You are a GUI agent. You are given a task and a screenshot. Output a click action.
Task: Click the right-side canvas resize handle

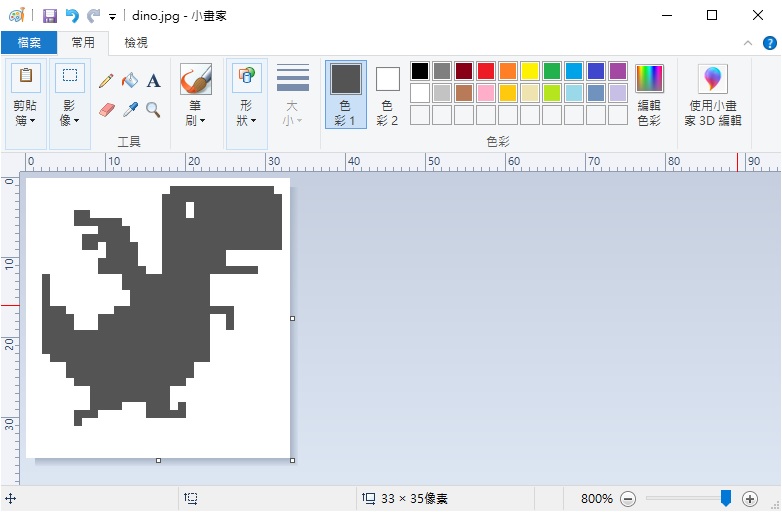(292, 318)
